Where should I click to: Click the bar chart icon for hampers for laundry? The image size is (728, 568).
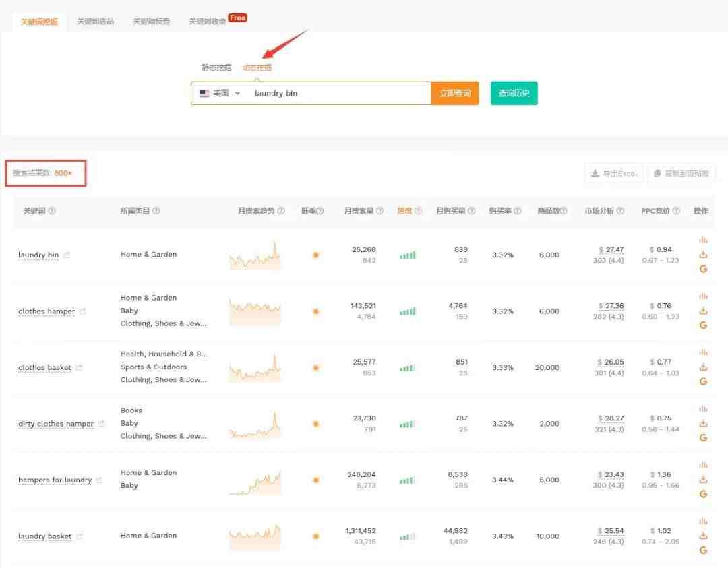(703, 465)
